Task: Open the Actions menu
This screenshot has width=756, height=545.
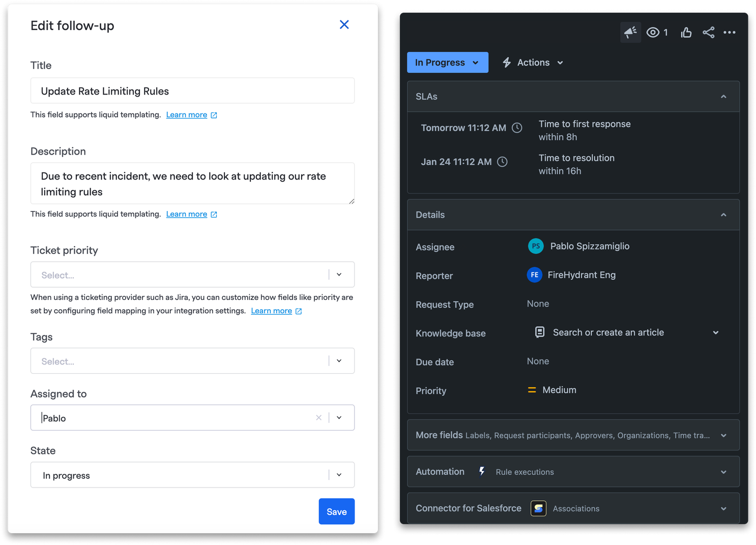Action: (533, 63)
